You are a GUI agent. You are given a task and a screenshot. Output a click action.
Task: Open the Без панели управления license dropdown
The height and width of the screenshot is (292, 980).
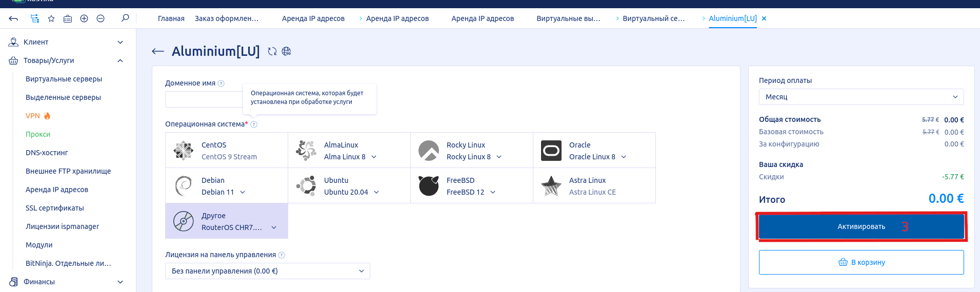point(268,271)
